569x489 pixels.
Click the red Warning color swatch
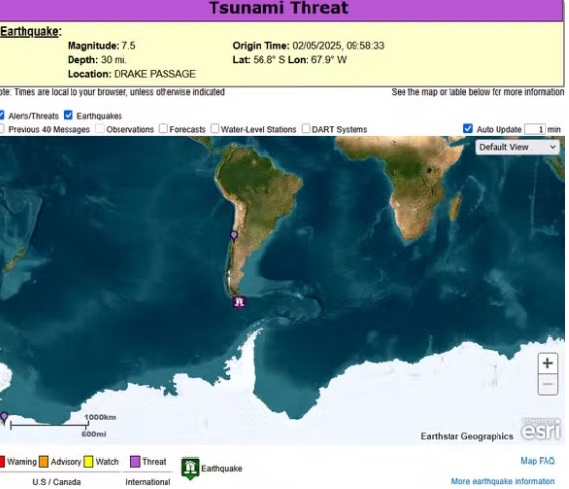tap(2, 462)
